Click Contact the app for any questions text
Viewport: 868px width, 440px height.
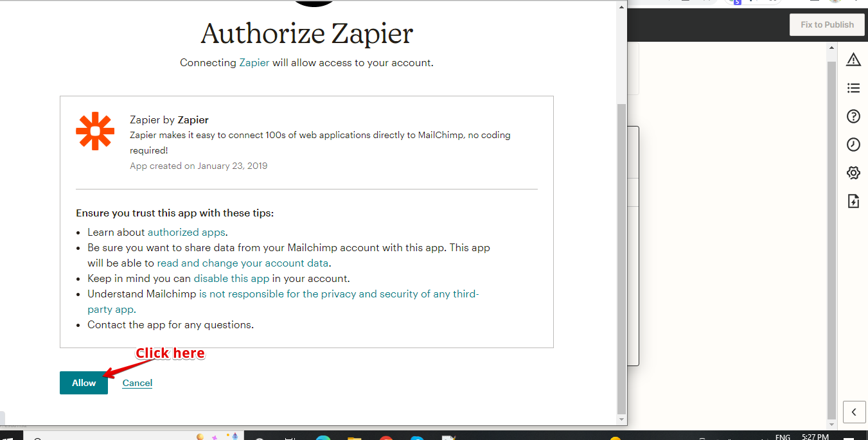coord(171,325)
